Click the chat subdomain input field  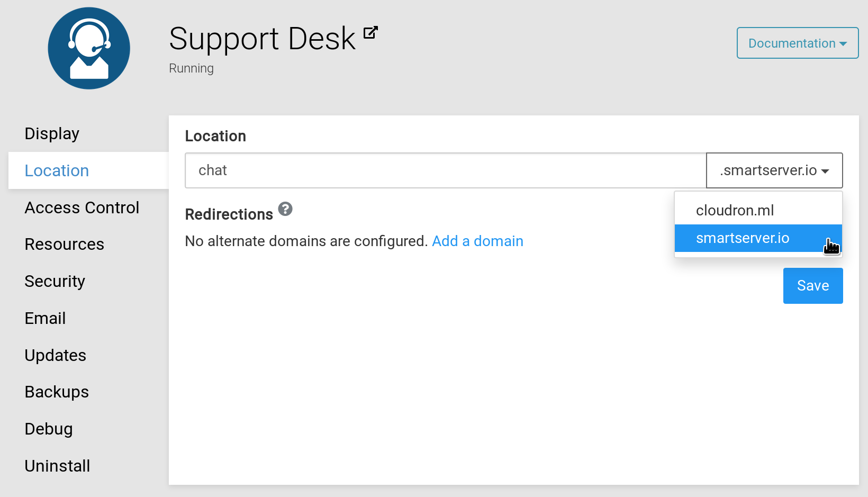pos(445,170)
